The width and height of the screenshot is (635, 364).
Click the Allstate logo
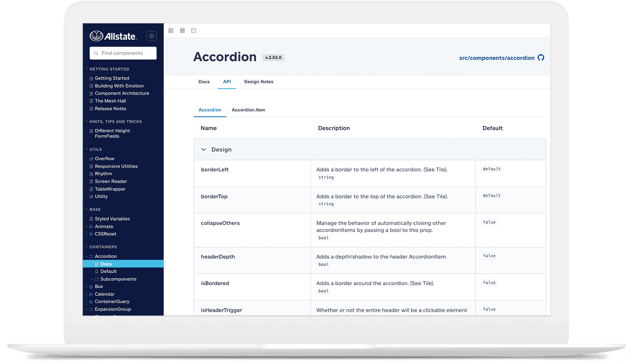tap(113, 36)
